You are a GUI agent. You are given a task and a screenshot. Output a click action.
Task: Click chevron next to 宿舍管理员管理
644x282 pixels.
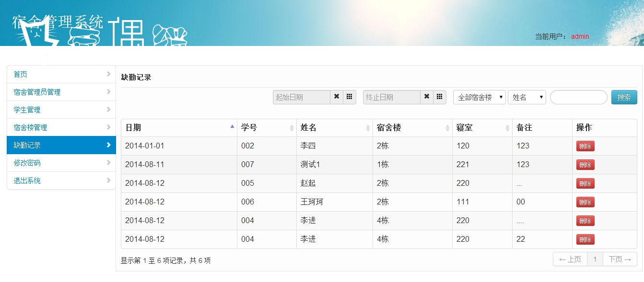pos(108,92)
